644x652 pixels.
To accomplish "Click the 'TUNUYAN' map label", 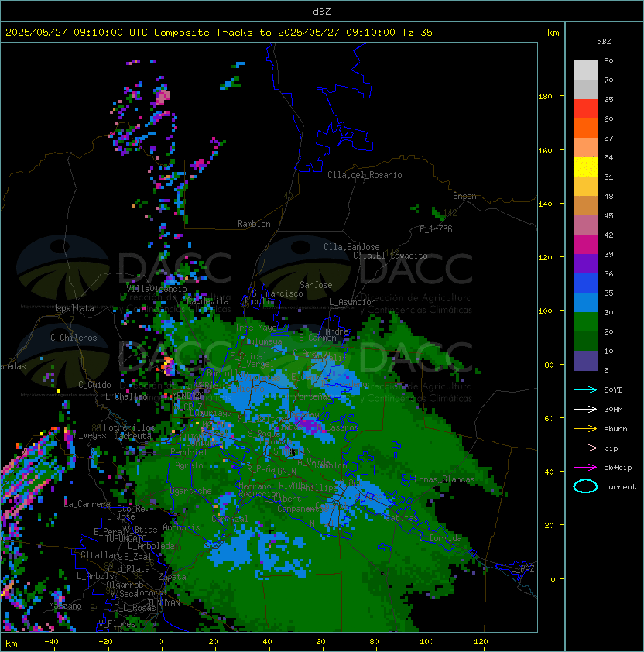I will pyautogui.click(x=164, y=603).
